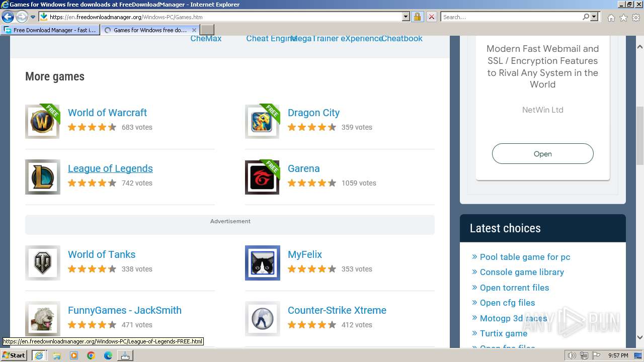644x362 pixels.
Task: Click the Cheatbook link
Action: 402,39
